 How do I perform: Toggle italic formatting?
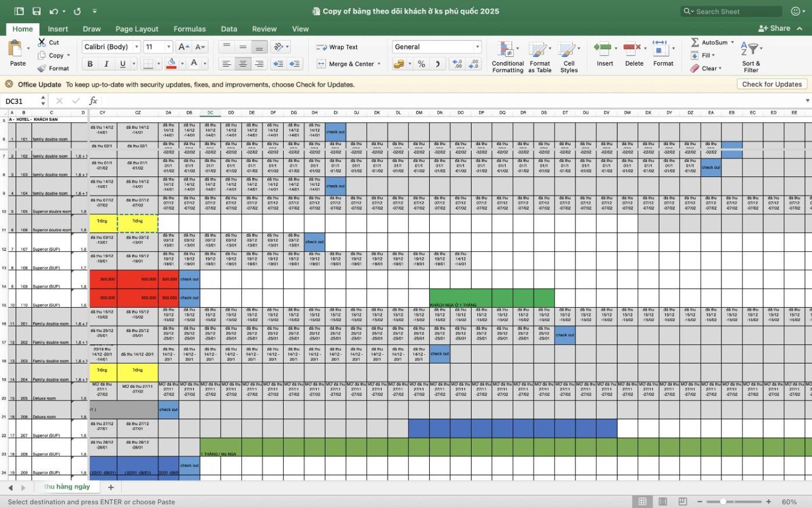[106, 64]
